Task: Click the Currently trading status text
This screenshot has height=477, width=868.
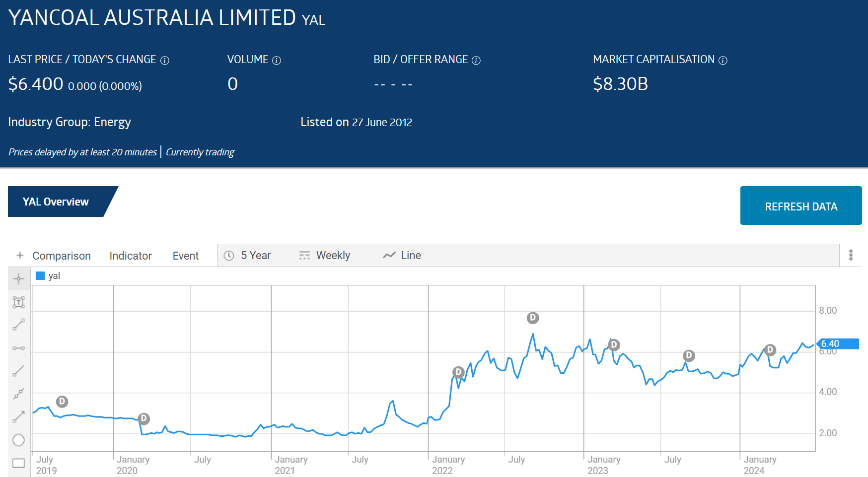Action: click(200, 152)
